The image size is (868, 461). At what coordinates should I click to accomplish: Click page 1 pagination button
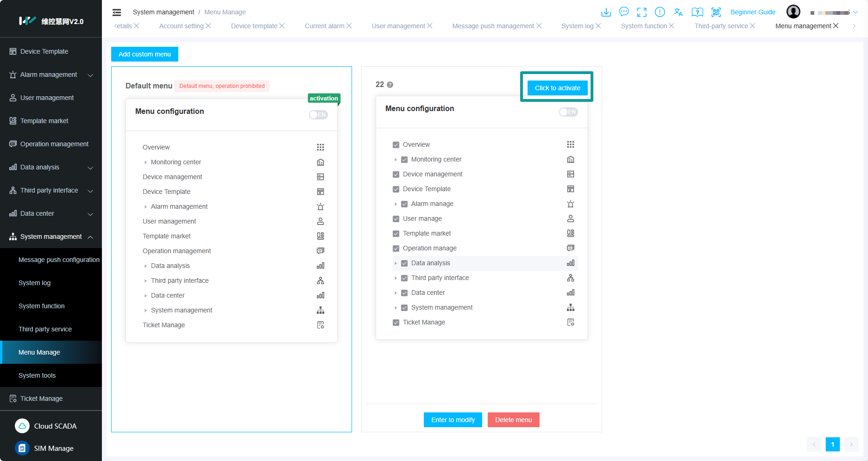click(832, 444)
